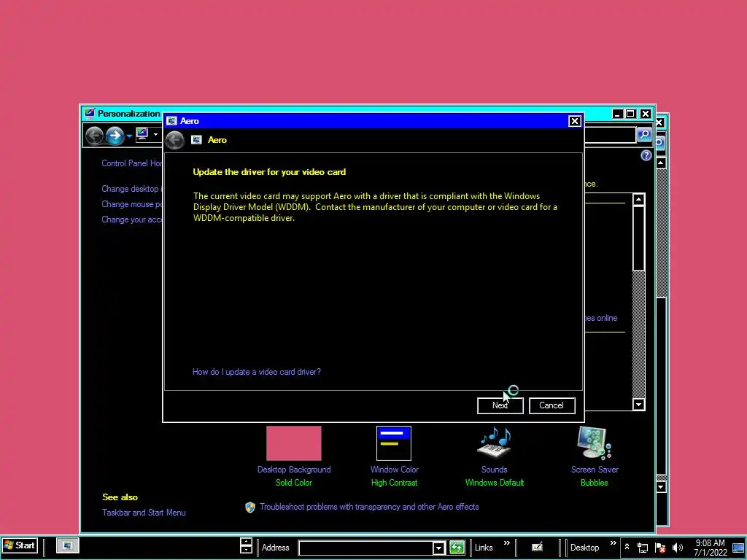The height and width of the screenshot is (560, 747).
Task: Click the 'online' themes link text
Action: tap(607, 318)
